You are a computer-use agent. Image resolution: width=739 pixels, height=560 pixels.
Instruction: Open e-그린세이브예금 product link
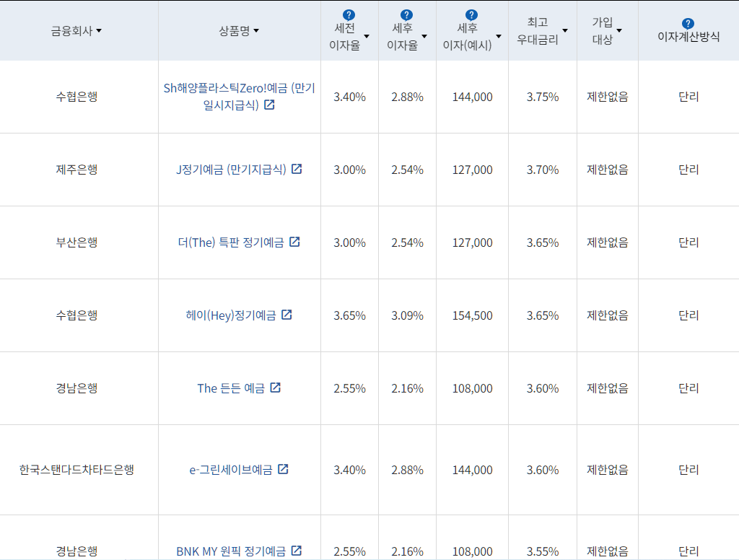tap(231, 470)
